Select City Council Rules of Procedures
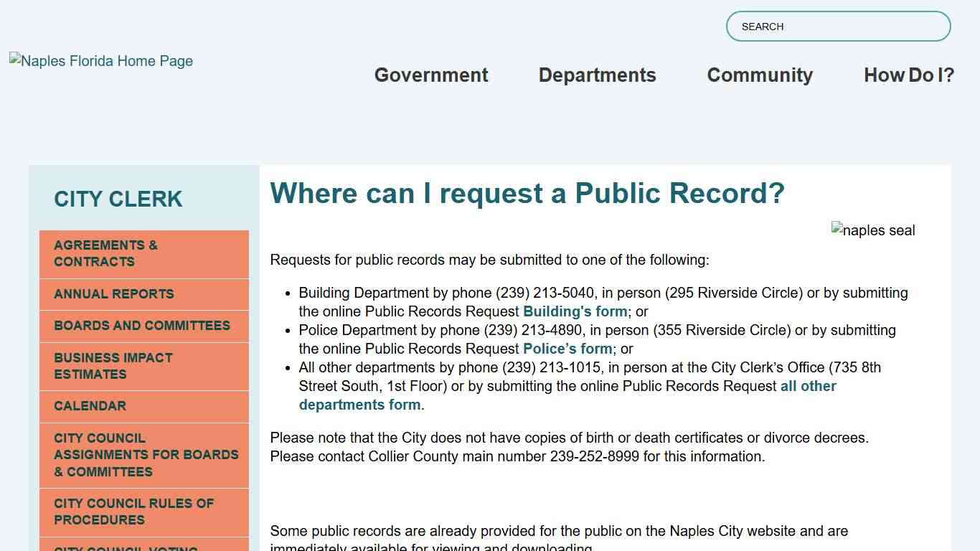Viewport: 980px width, 551px height. tap(143, 512)
